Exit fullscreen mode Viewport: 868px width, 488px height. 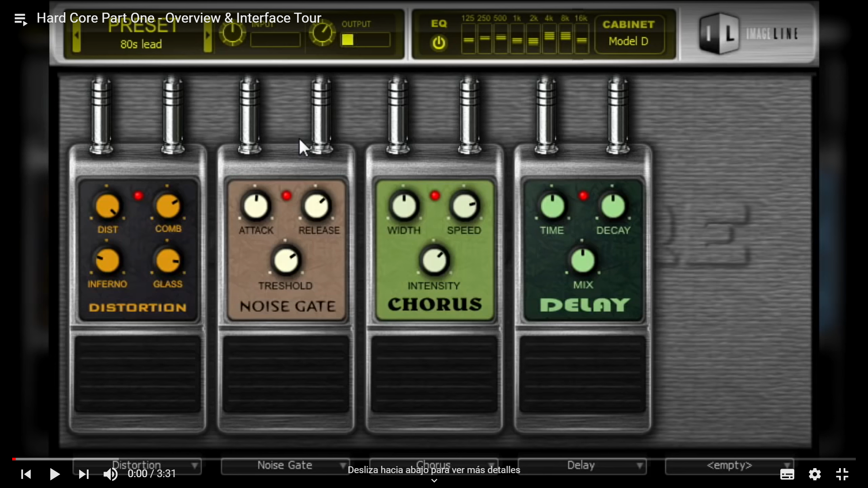click(842, 474)
